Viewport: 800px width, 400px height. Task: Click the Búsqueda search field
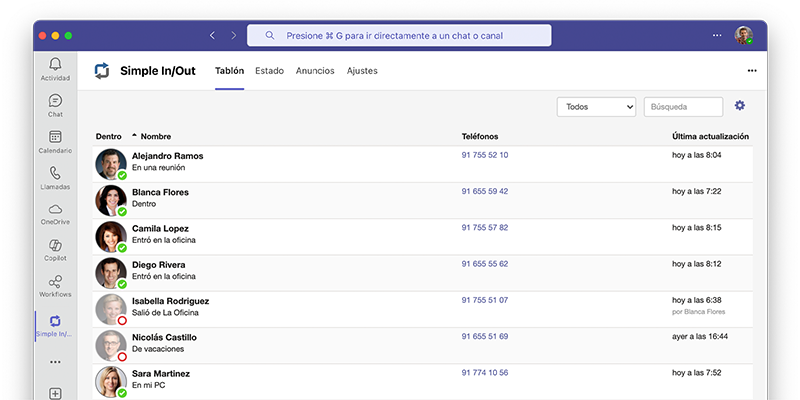coord(684,107)
